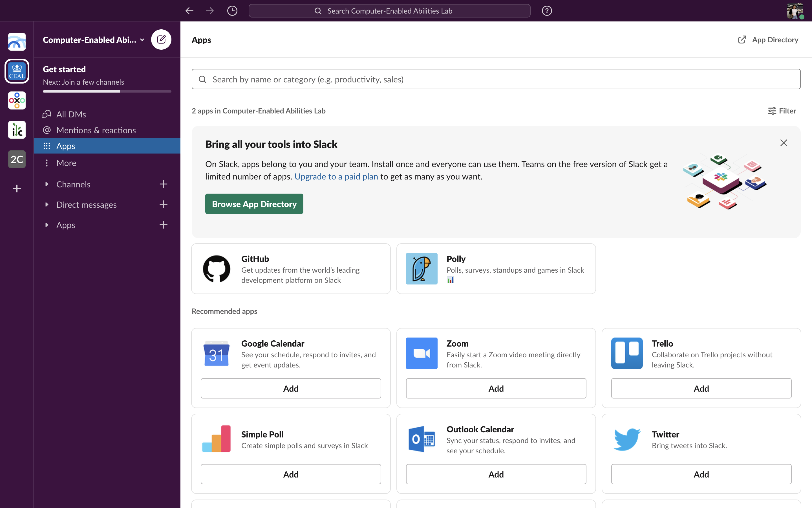This screenshot has width=812, height=508.
Task: Dismiss the Bring all your tools banner
Action: tap(784, 143)
